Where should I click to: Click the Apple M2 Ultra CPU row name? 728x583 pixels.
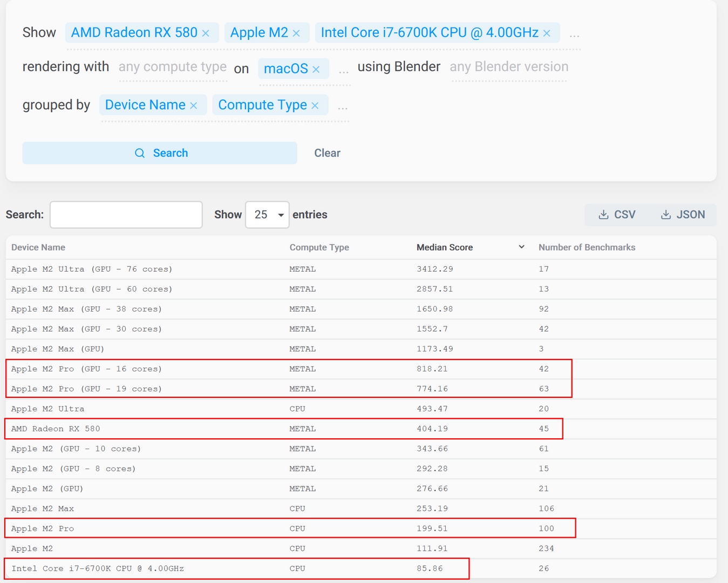(x=48, y=409)
